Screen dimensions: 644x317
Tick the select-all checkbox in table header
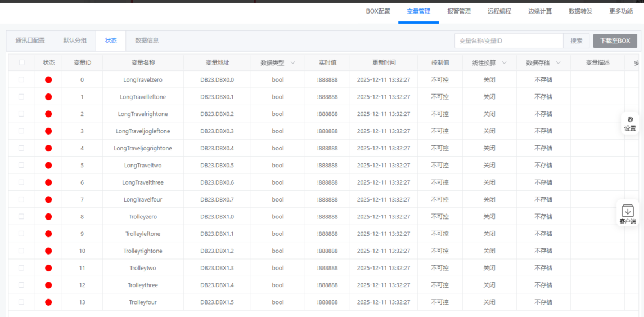point(21,62)
